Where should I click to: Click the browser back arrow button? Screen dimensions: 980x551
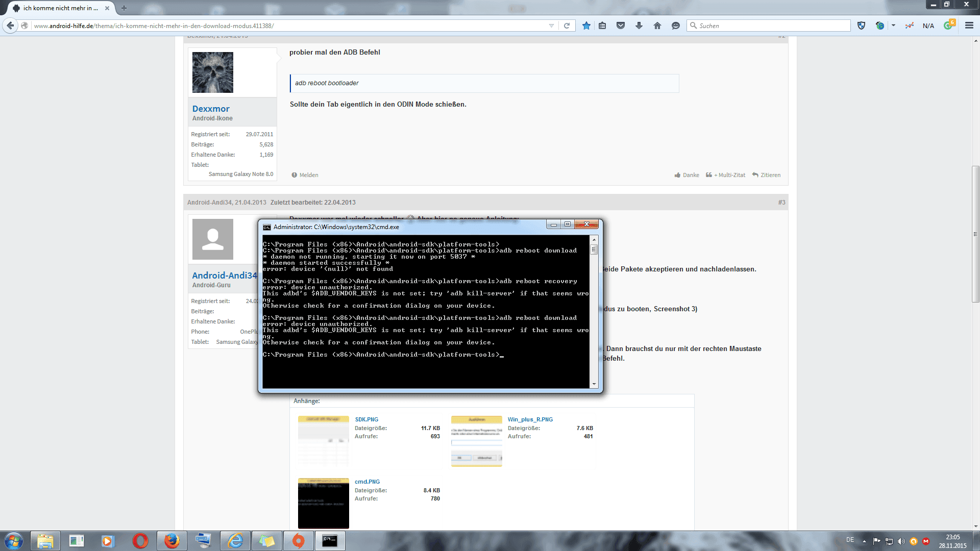click(x=10, y=26)
